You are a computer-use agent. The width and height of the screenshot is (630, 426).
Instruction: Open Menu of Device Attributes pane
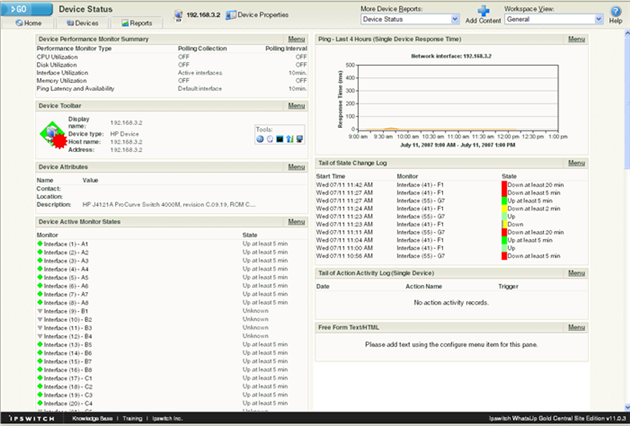[x=296, y=167]
